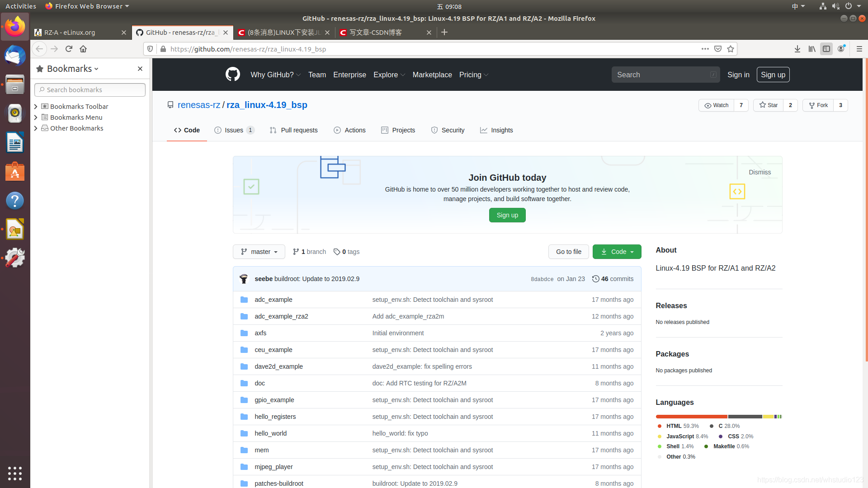Switch to the Insights tab
868x488 pixels.
pos(496,130)
